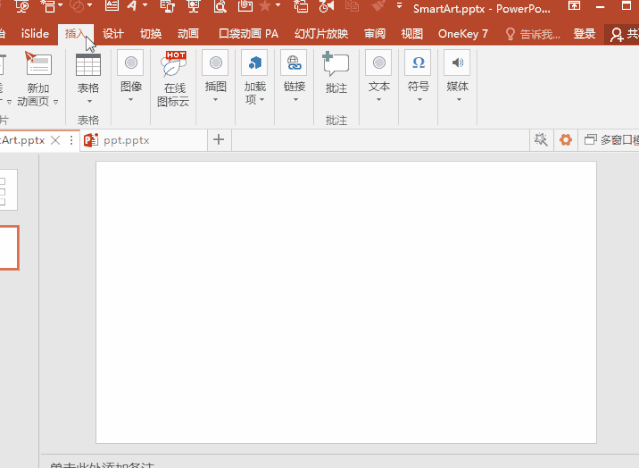Expand the 媒体 dropdown arrow

[x=459, y=99]
